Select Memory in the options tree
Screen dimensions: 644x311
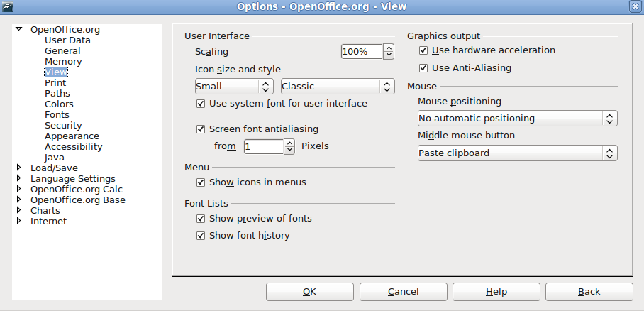[x=63, y=62]
